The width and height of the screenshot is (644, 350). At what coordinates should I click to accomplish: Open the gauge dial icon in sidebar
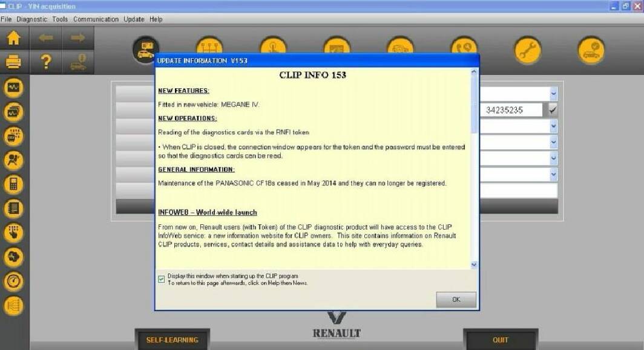click(x=13, y=281)
